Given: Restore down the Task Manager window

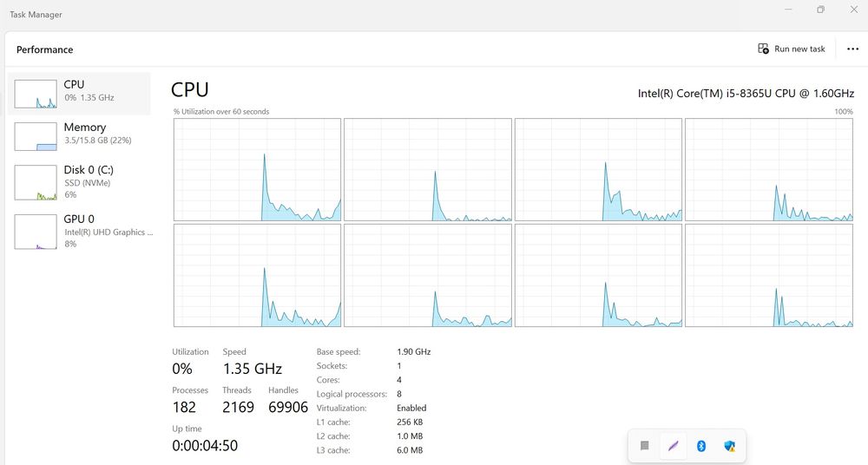Looking at the screenshot, I should pyautogui.click(x=820, y=10).
